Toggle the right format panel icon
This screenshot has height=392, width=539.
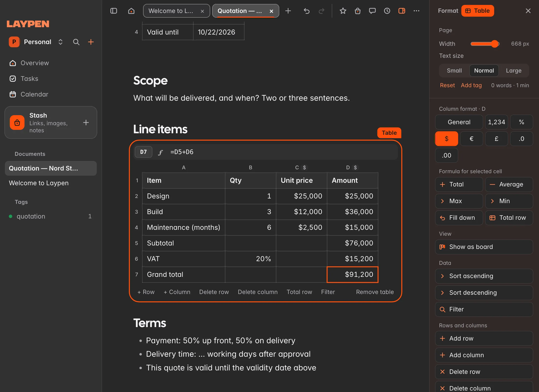pyautogui.click(x=402, y=11)
